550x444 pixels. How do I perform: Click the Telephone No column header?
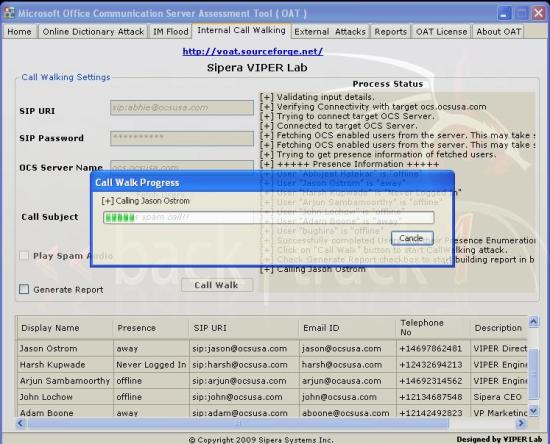(x=433, y=328)
